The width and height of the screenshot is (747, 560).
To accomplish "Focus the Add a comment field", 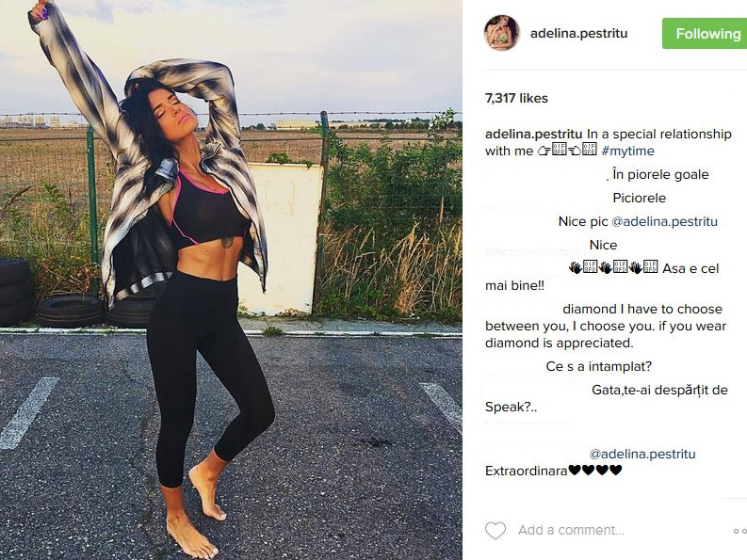I will (571, 530).
